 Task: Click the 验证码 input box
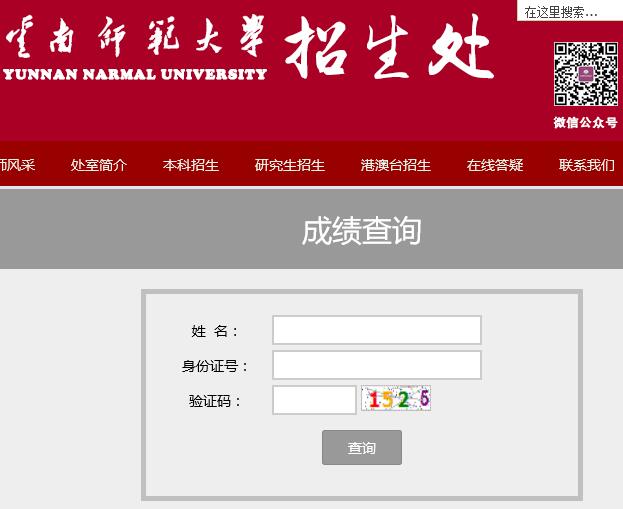pos(314,400)
